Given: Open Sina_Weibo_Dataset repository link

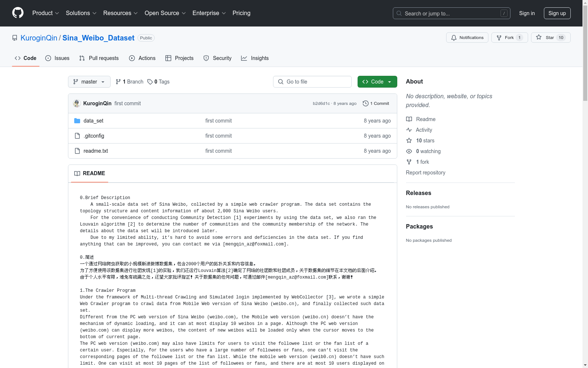Looking at the screenshot, I should tap(98, 38).
